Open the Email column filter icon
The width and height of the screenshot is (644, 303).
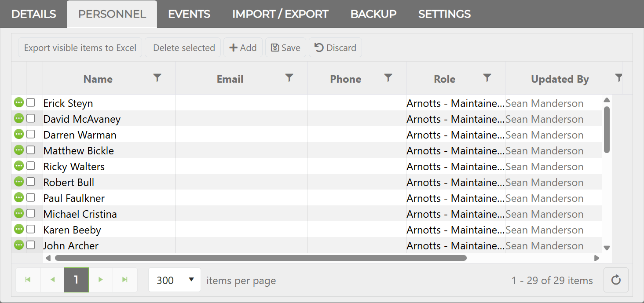point(289,78)
